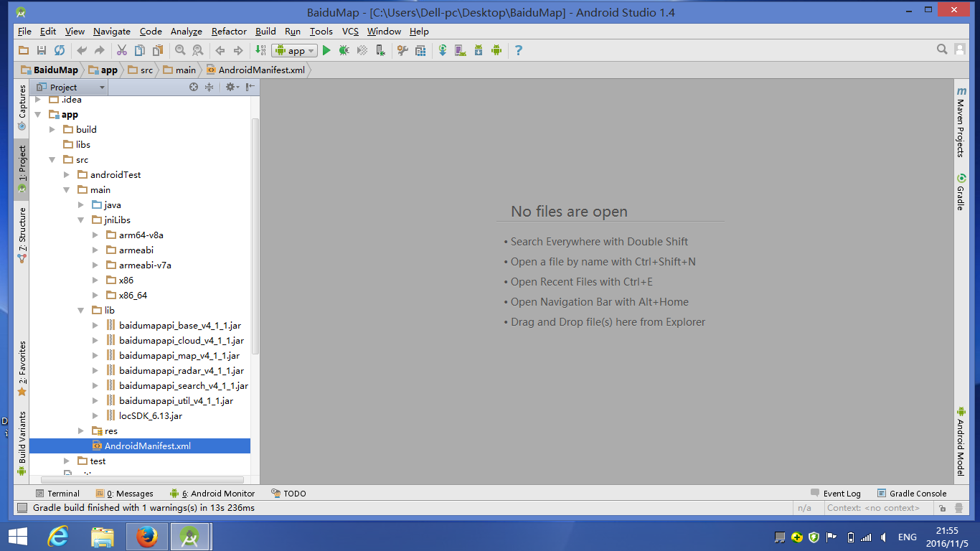Viewport: 980px width, 551px height.
Task: Open the Navigate menu
Action: [x=112, y=31]
